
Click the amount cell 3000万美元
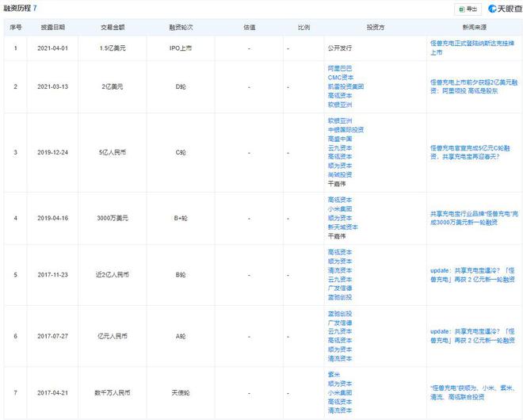[x=113, y=218]
